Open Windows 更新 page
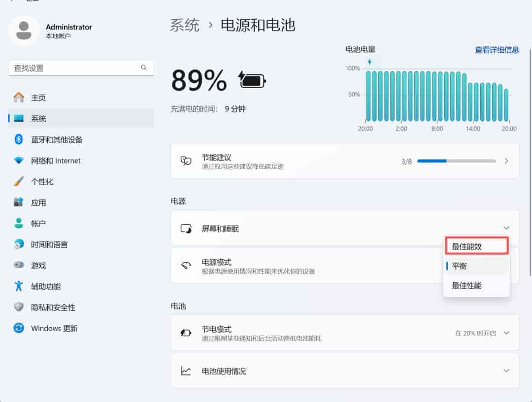532x402 pixels. 81,329
